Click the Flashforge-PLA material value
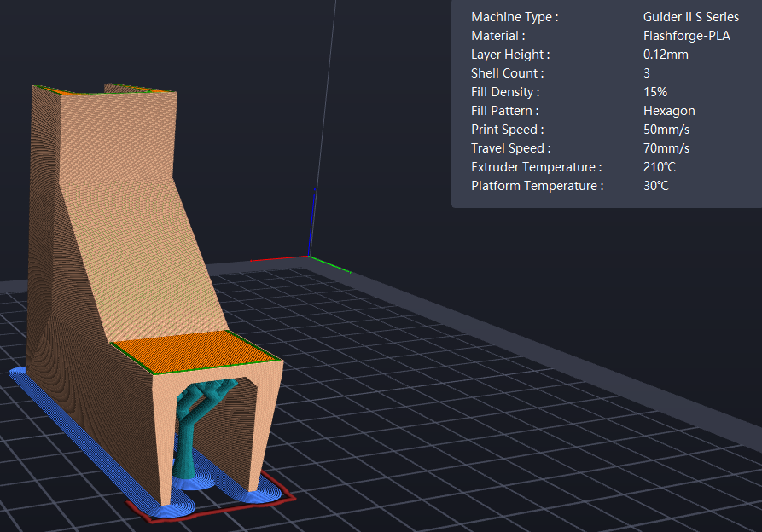 point(686,36)
